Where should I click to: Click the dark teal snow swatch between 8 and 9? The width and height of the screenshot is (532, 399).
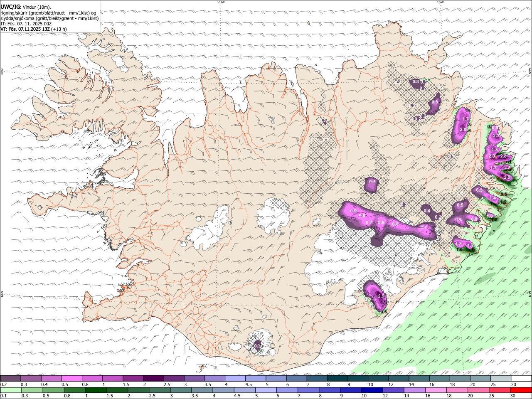[x=337, y=379]
